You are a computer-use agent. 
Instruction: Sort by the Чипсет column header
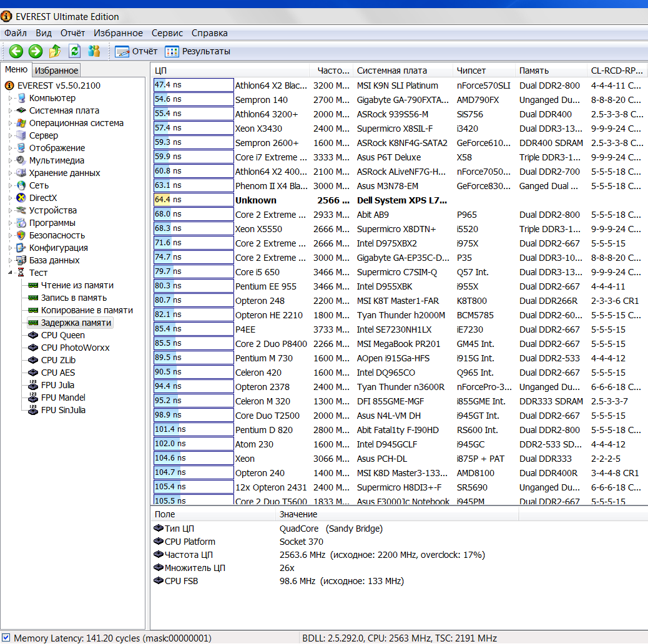pos(484,71)
